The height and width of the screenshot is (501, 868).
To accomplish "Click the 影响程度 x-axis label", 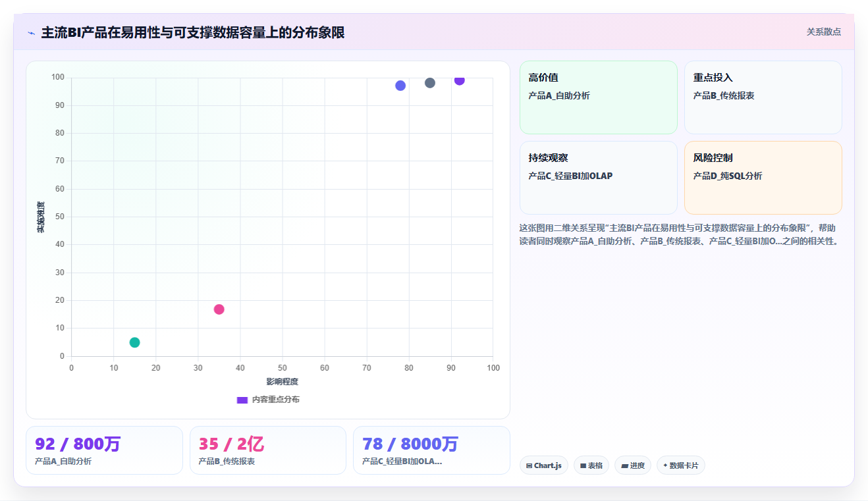I will pyautogui.click(x=283, y=382).
